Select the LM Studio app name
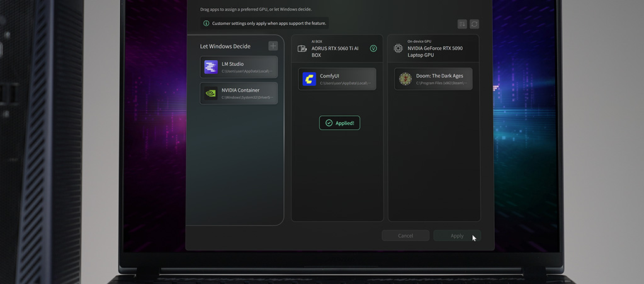 (232, 64)
